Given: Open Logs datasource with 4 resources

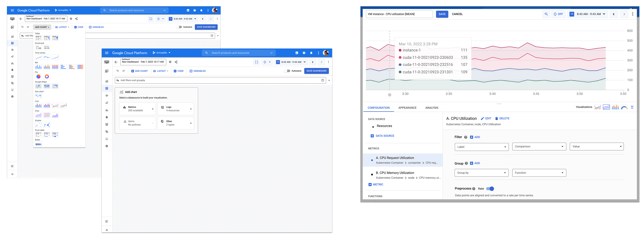Looking at the screenshot, I should tap(175, 109).
